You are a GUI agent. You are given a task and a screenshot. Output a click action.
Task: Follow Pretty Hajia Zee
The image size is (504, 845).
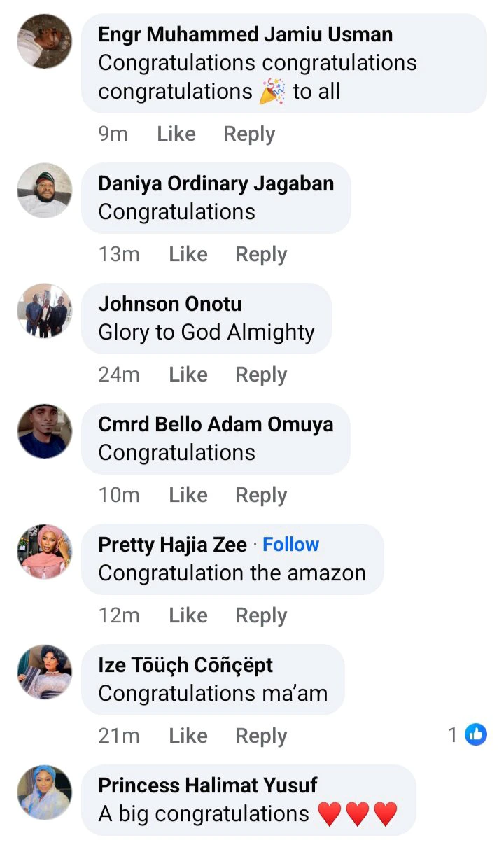290,545
